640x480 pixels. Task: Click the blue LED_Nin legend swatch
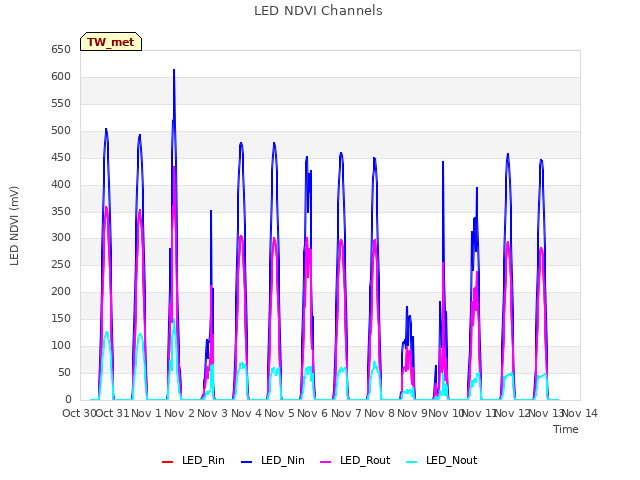247,462
